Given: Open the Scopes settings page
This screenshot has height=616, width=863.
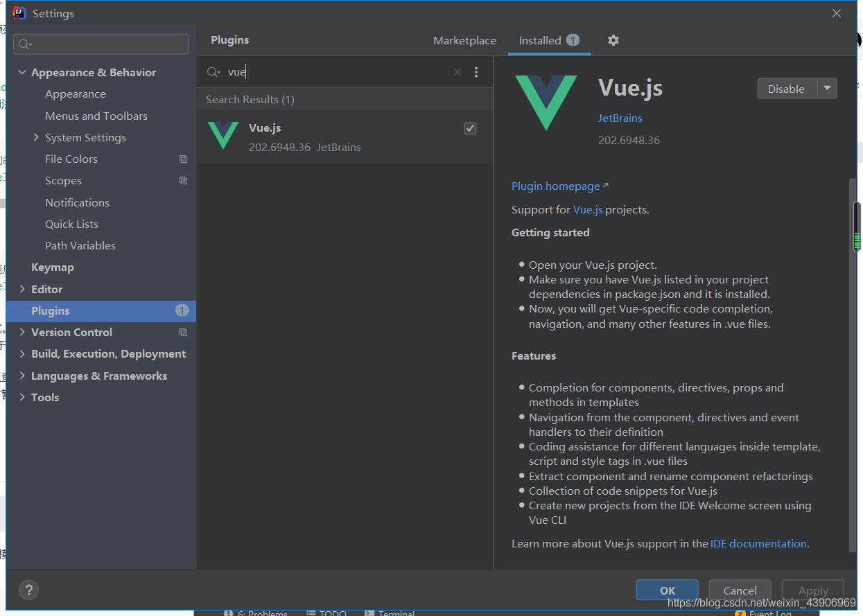Looking at the screenshot, I should (x=63, y=181).
